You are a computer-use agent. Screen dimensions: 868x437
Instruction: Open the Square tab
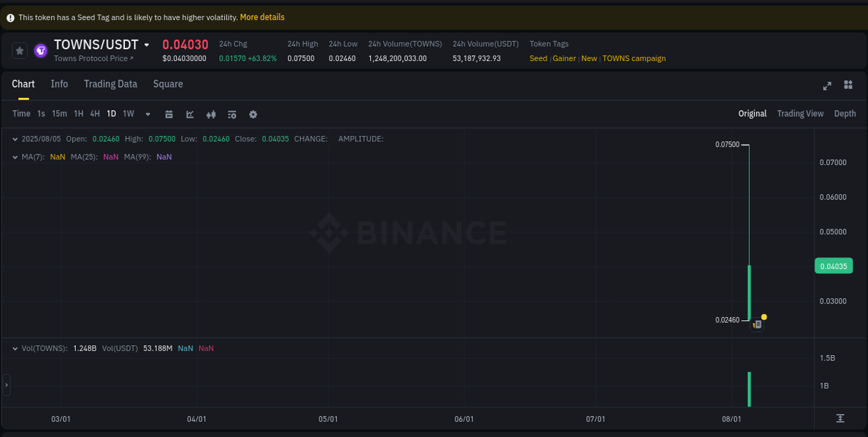(167, 84)
